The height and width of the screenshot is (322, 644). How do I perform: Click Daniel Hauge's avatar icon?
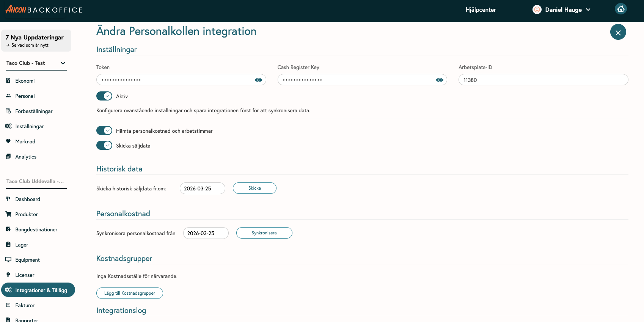coord(537,9)
